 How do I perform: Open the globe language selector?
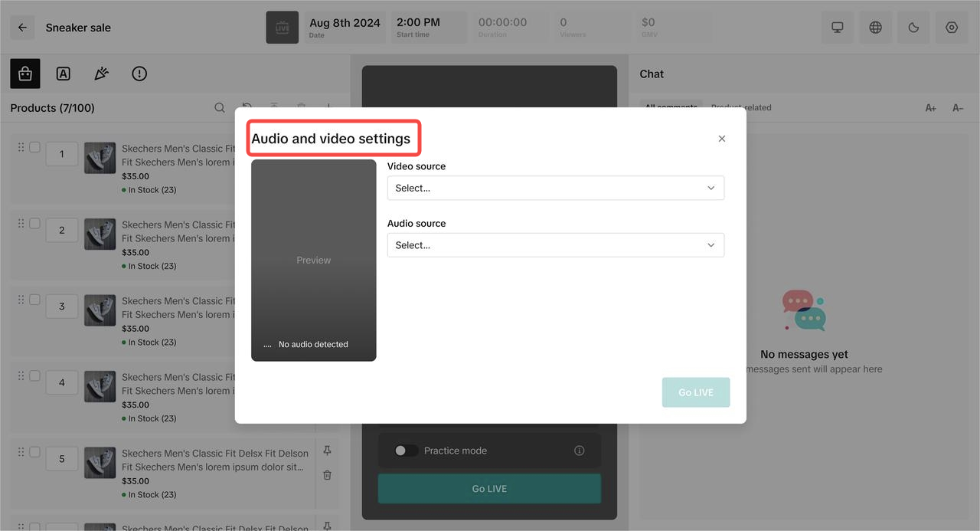(875, 28)
